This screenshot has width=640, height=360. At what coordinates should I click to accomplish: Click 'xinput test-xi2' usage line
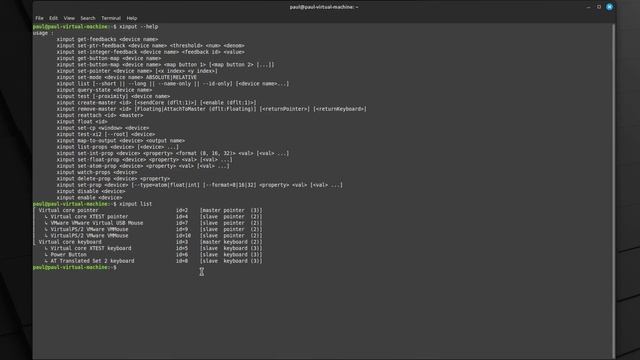(x=106, y=134)
